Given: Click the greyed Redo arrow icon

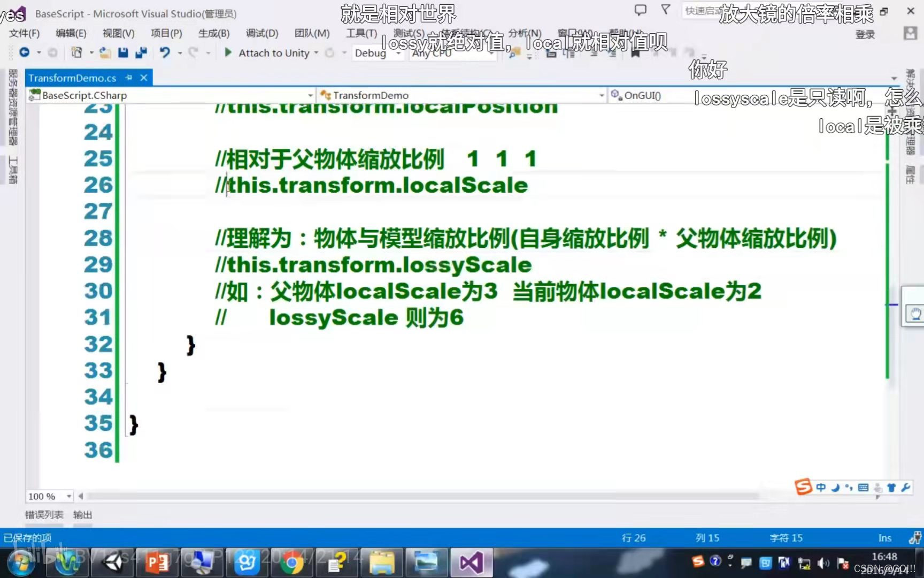Looking at the screenshot, I should 194,52.
